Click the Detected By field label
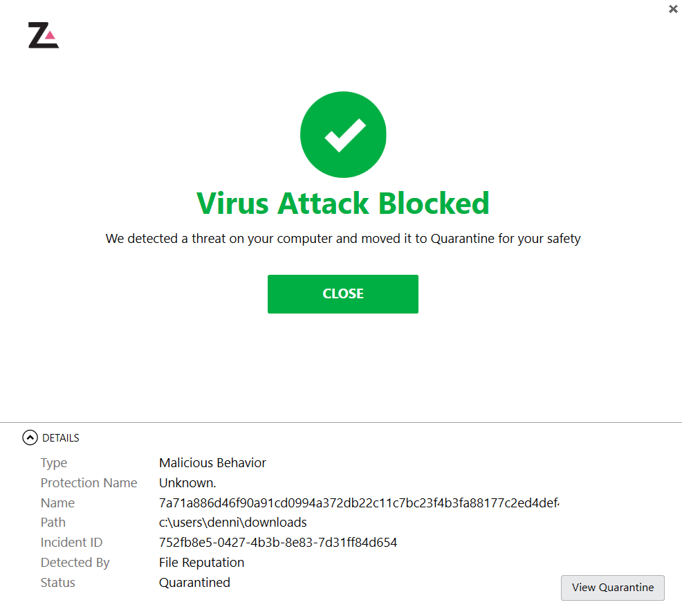682x616 pixels. pos(75,563)
